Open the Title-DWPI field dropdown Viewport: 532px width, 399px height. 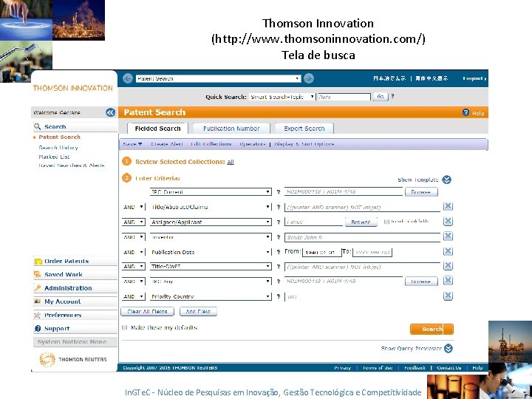pos(211,266)
